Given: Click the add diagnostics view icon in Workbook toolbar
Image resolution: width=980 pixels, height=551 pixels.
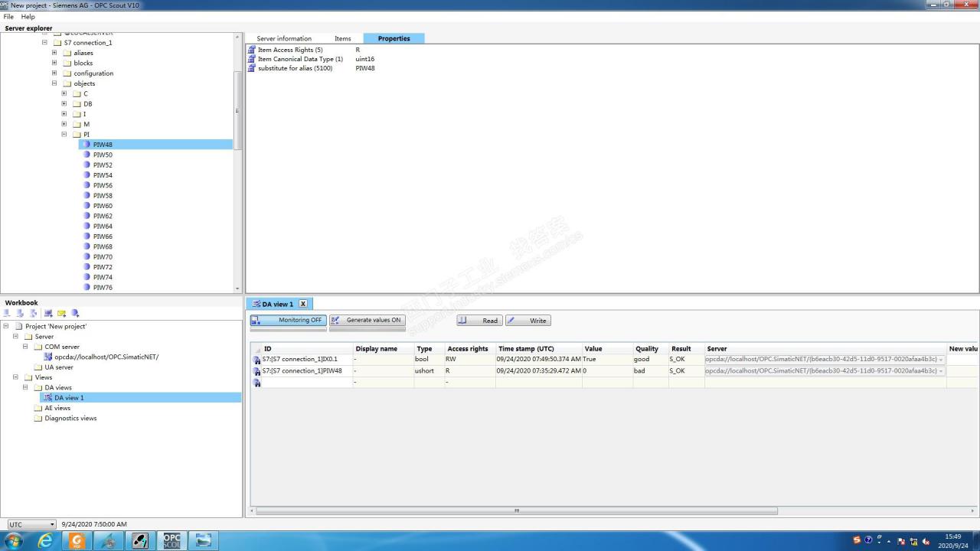Looking at the screenshot, I should click(x=75, y=313).
